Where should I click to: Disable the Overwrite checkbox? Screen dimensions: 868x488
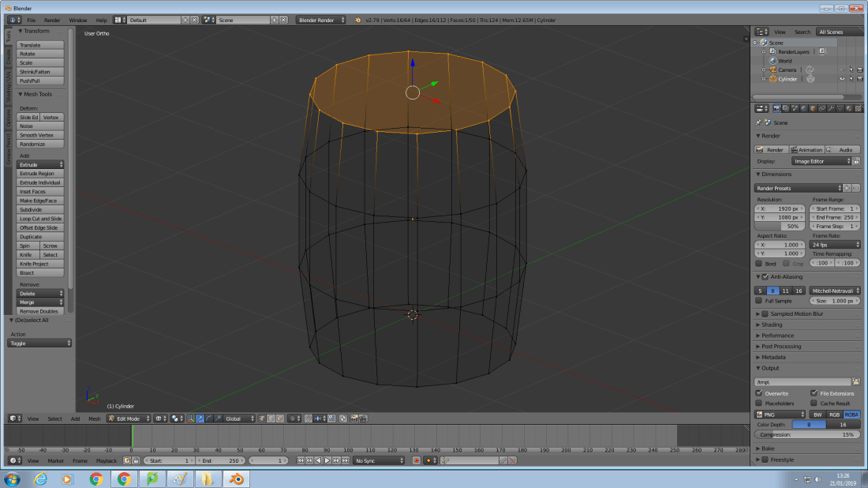759,392
